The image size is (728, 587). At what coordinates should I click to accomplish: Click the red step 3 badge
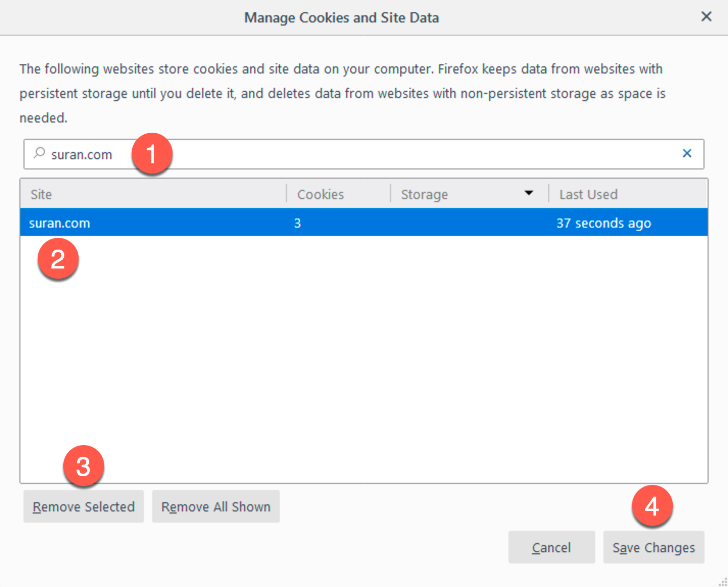pos(83,466)
